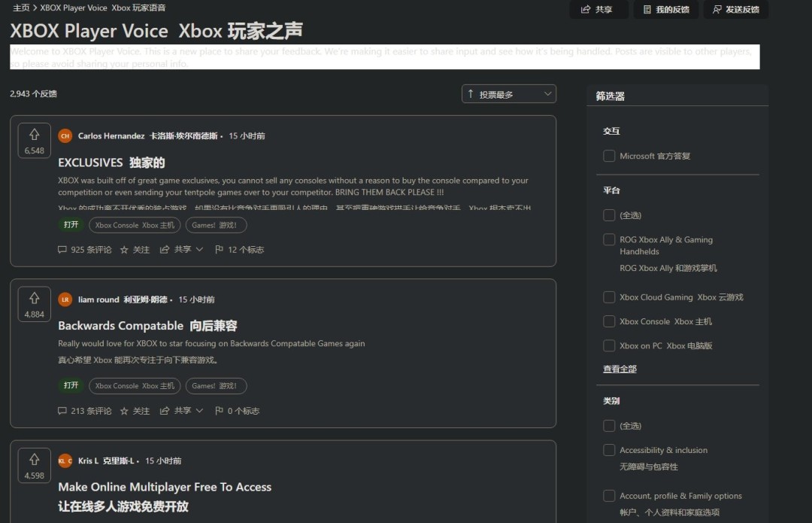Check Xbox Cloud Gaming filter
812x523 pixels.
609,297
